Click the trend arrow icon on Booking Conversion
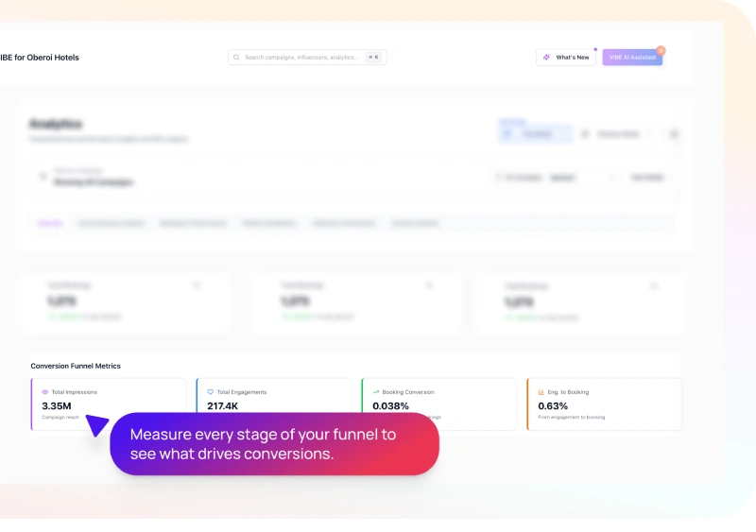756x532 pixels. pos(375,392)
